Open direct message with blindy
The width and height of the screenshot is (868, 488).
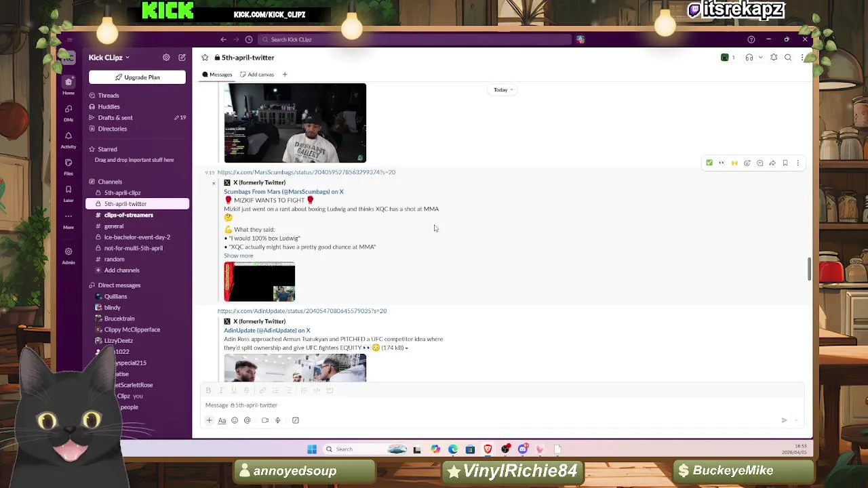[x=112, y=308]
